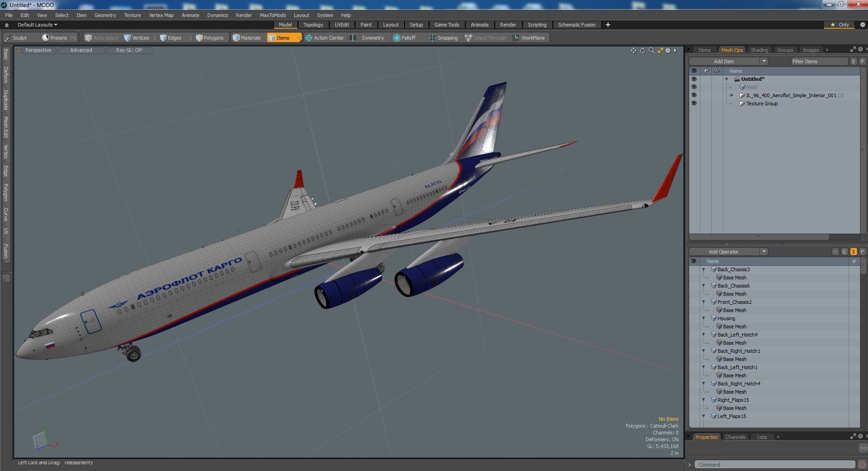Collapse the Right_Flaps15 operator
This screenshot has width=868, height=471.
[x=703, y=400]
